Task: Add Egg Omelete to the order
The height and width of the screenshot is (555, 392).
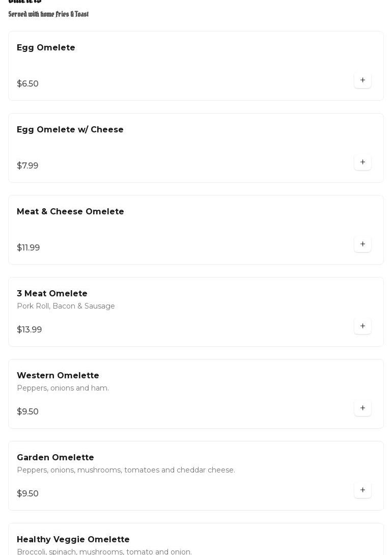Action: [x=362, y=80]
